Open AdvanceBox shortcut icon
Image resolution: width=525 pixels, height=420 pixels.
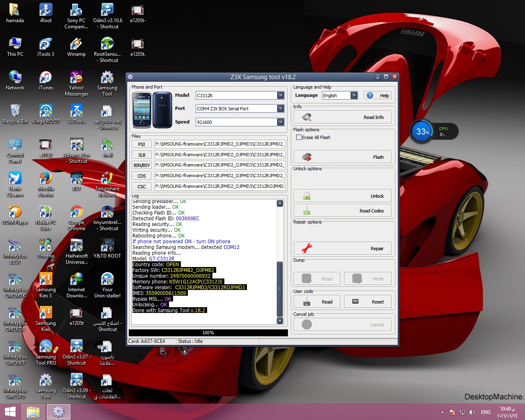click(x=76, y=151)
